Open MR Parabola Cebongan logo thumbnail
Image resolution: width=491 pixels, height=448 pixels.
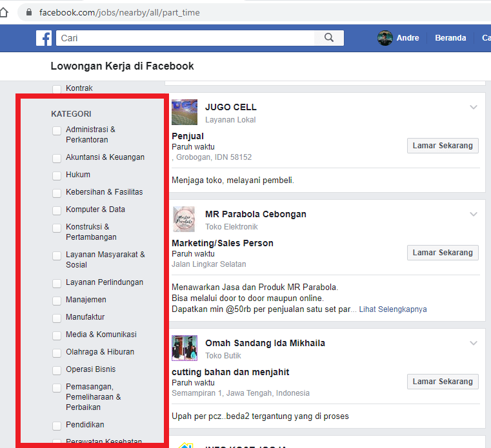pyautogui.click(x=185, y=219)
